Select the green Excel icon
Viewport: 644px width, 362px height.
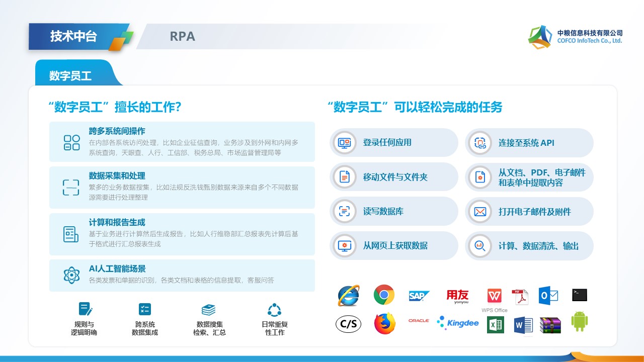(495, 325)
